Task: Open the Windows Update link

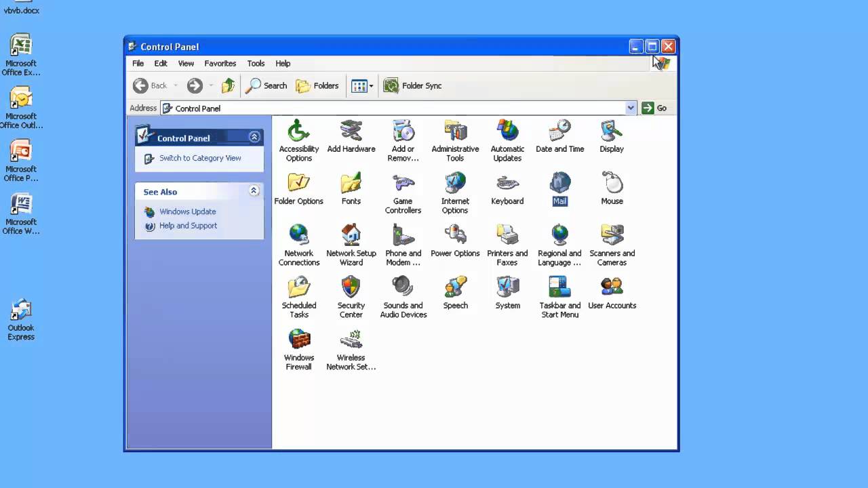Action: click(x=187, y=211)
